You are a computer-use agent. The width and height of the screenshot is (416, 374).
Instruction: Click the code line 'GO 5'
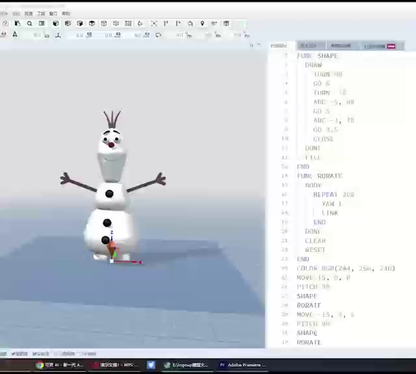(322, 111)
